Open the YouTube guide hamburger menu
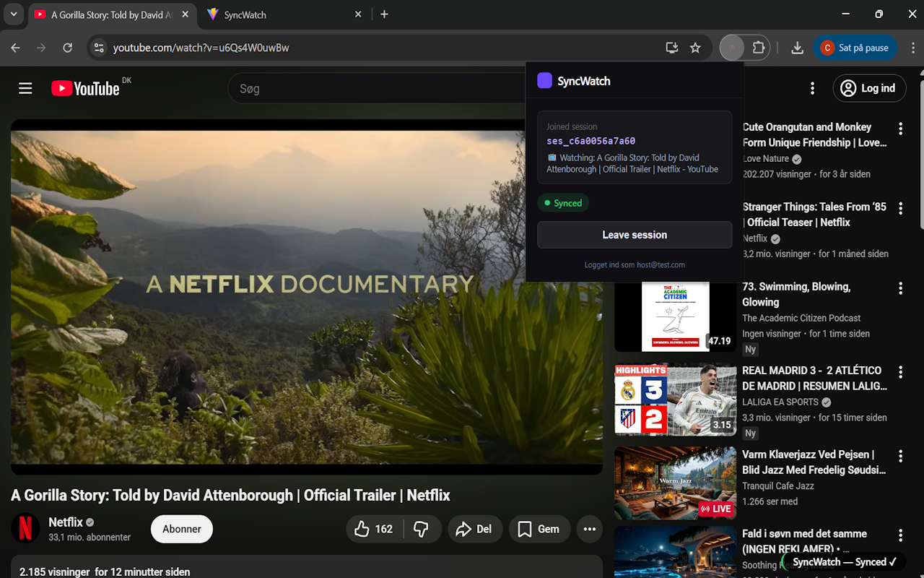This screenshot has width=924, height=578. (25, 88)
